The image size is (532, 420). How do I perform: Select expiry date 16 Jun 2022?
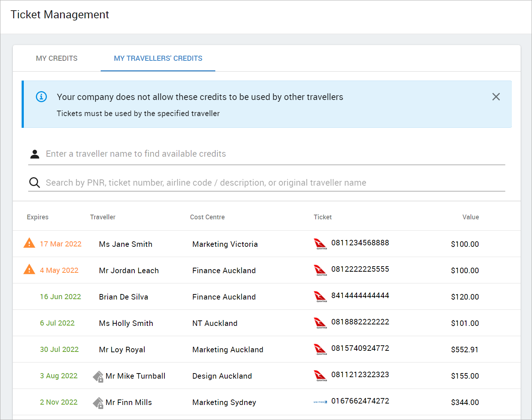[60, 297]
